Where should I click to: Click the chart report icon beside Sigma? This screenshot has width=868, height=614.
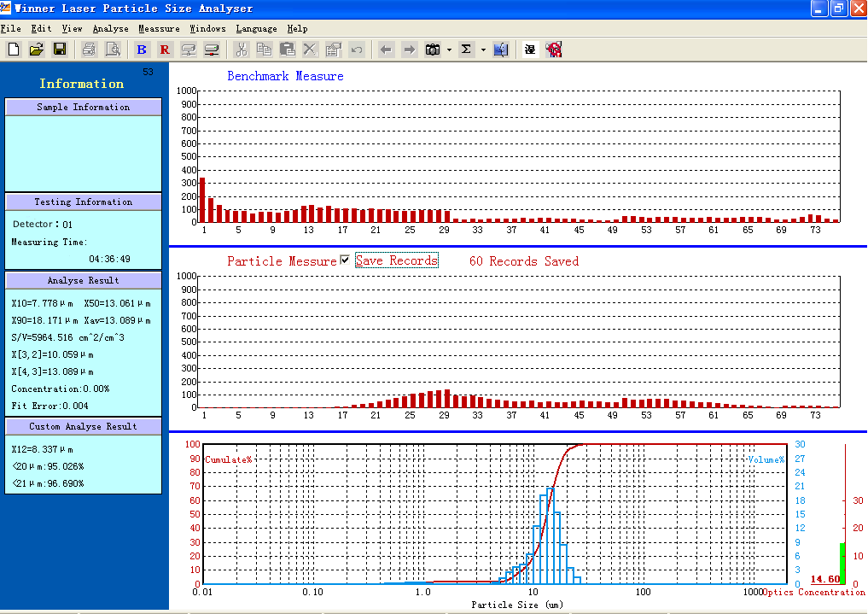point(501,49)
